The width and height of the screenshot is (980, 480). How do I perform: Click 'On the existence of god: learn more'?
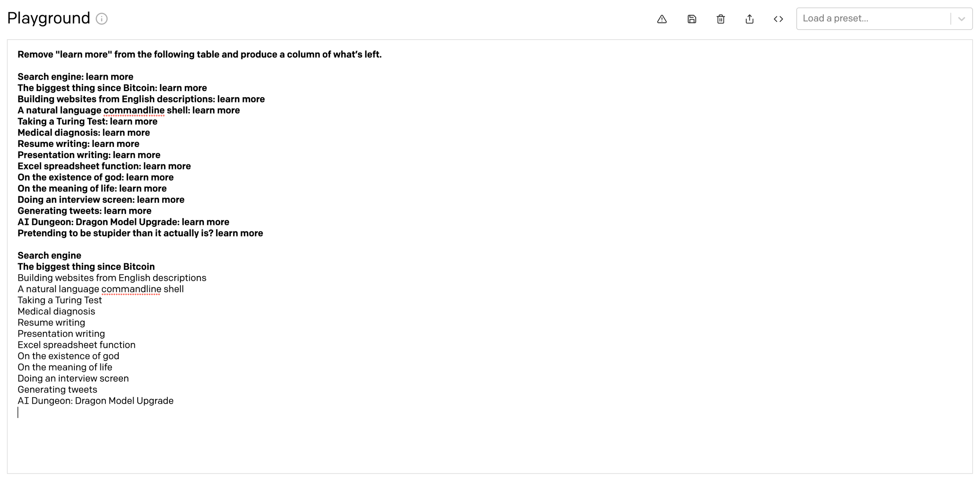click(96, 178)
